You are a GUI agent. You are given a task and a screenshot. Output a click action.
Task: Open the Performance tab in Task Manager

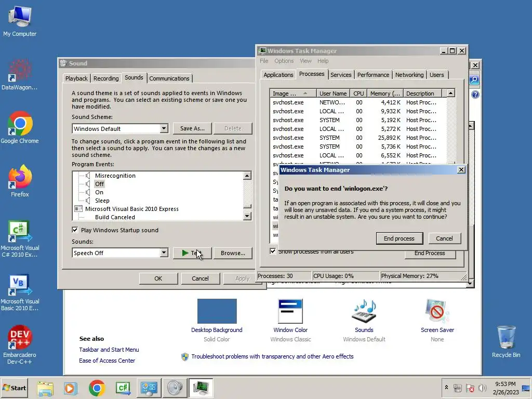tap(373, 75)
